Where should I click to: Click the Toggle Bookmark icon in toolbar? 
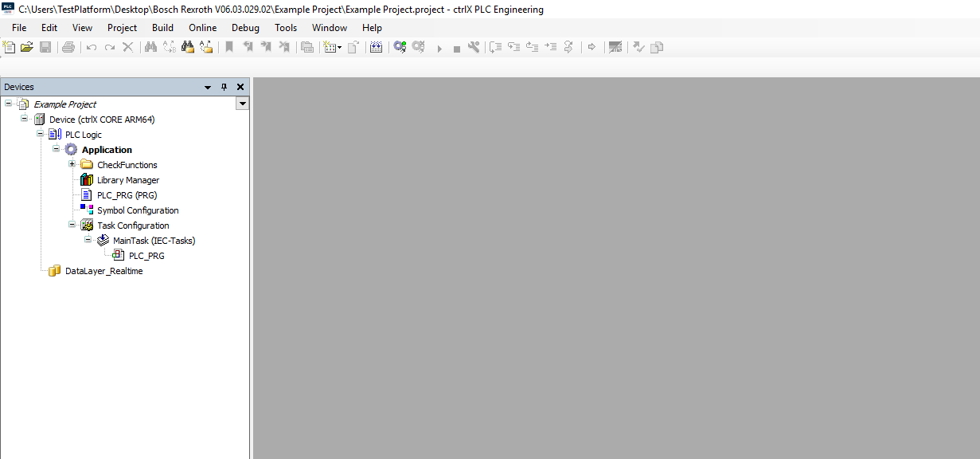click(229, 48)
